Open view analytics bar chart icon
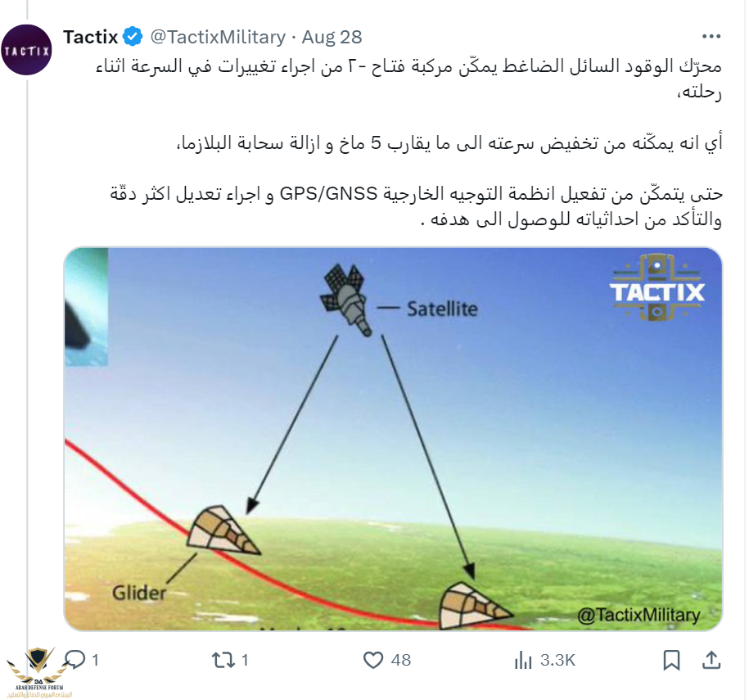 click(523, 661)
